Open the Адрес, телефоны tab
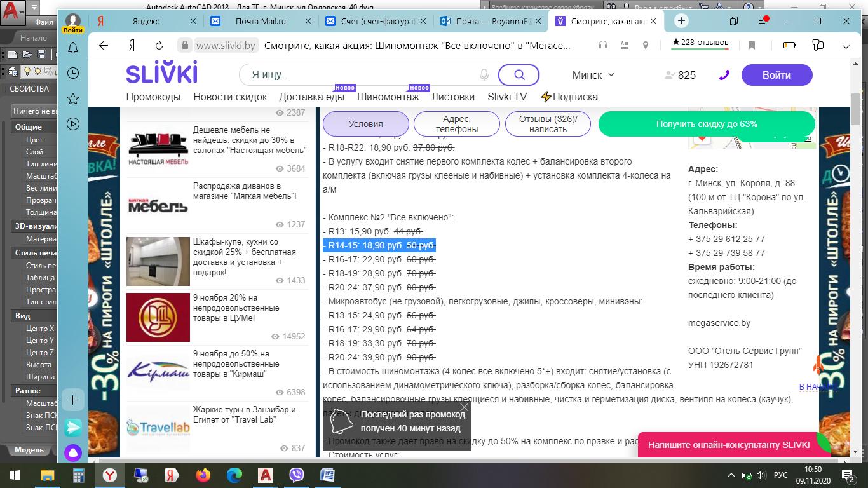Screen dimensions: 868x488 coord(456,124)
